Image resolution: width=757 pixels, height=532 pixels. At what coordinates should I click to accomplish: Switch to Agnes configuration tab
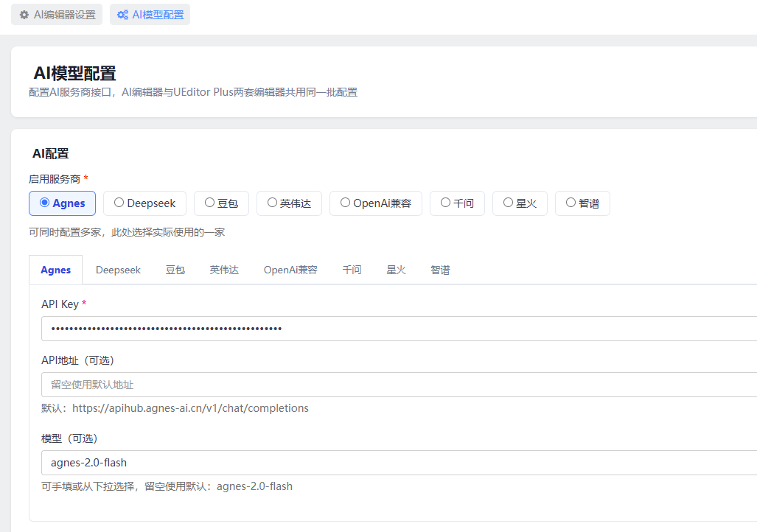(x=55, y=270)
